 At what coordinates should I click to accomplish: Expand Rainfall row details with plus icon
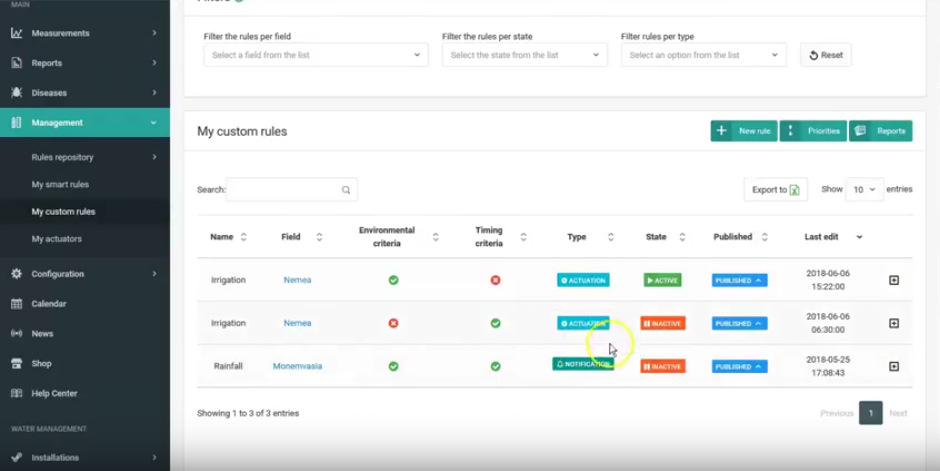coord(894,366)
